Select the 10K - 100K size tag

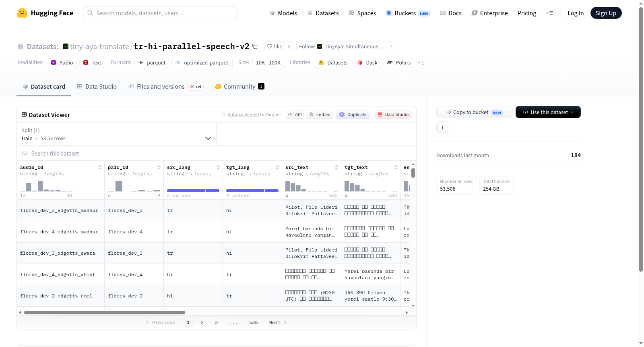(x=268, y=62)
